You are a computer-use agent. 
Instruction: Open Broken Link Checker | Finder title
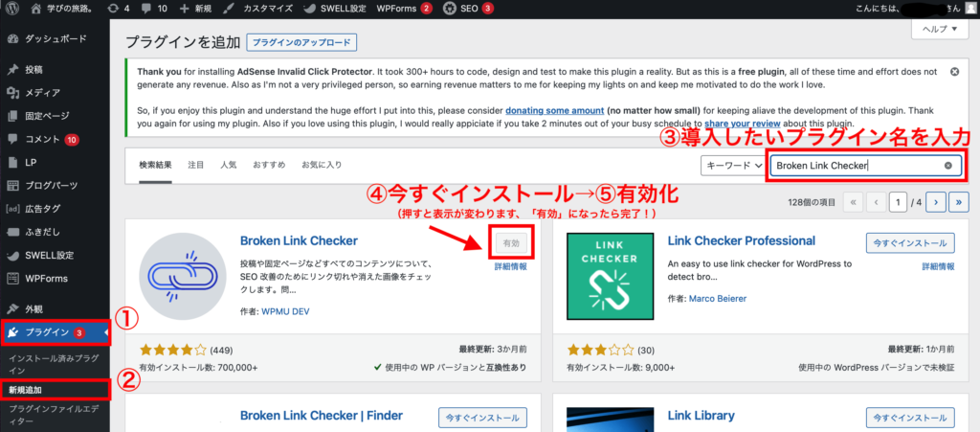322,416
